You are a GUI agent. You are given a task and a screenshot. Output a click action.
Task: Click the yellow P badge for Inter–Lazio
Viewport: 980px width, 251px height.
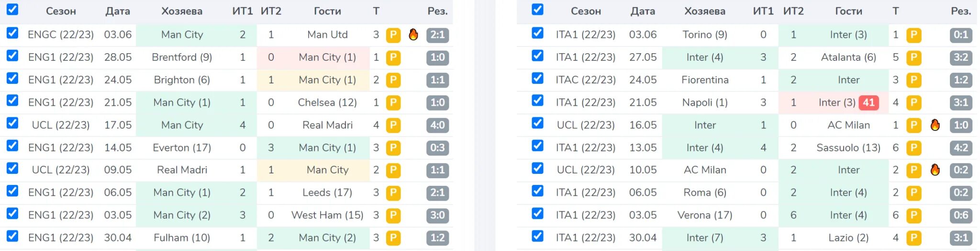913,238
